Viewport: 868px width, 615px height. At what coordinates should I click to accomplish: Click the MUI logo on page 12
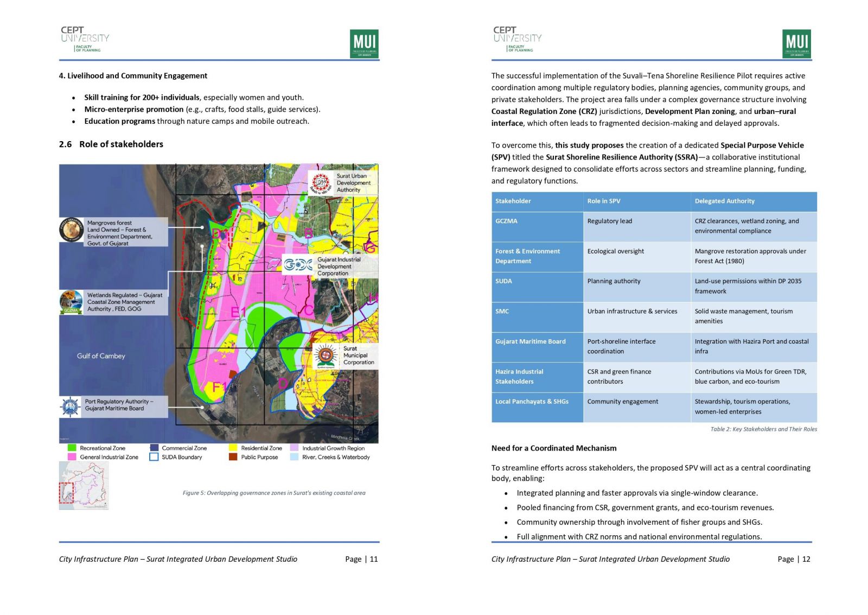(796, 43)
